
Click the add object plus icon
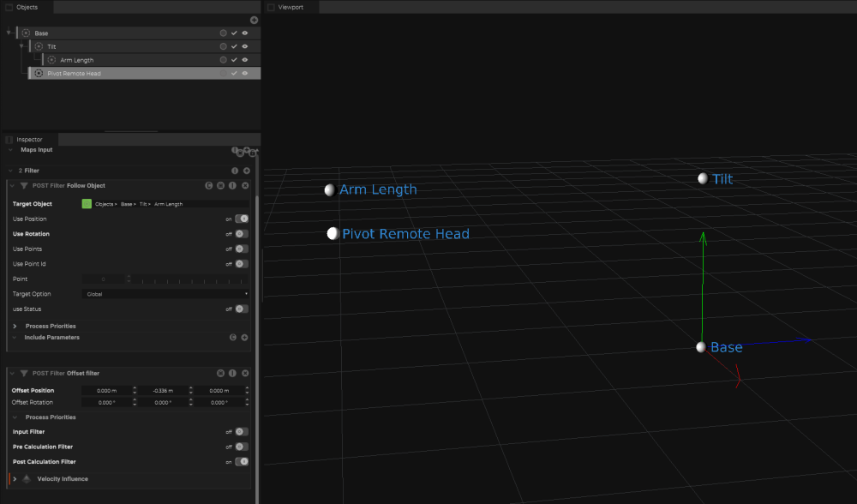point(254,20)
